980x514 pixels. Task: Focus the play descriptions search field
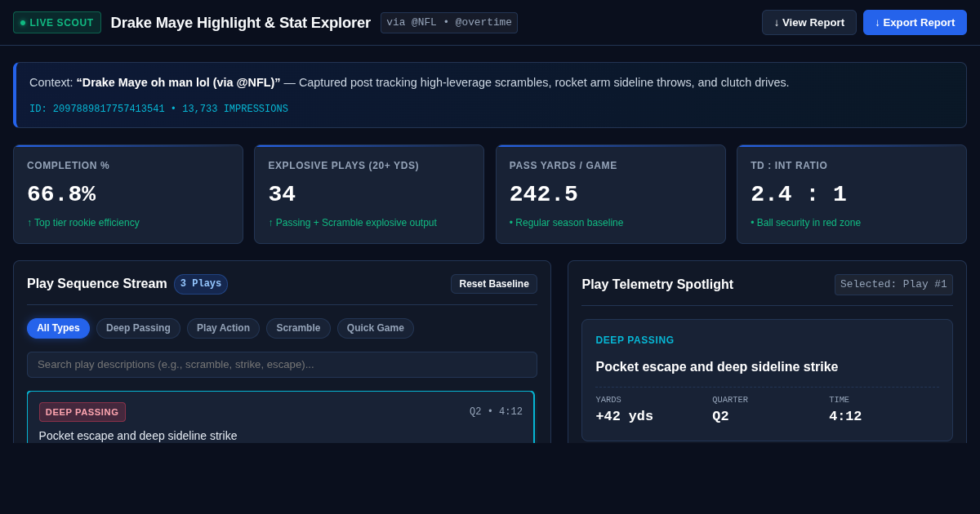click(282, 365)
